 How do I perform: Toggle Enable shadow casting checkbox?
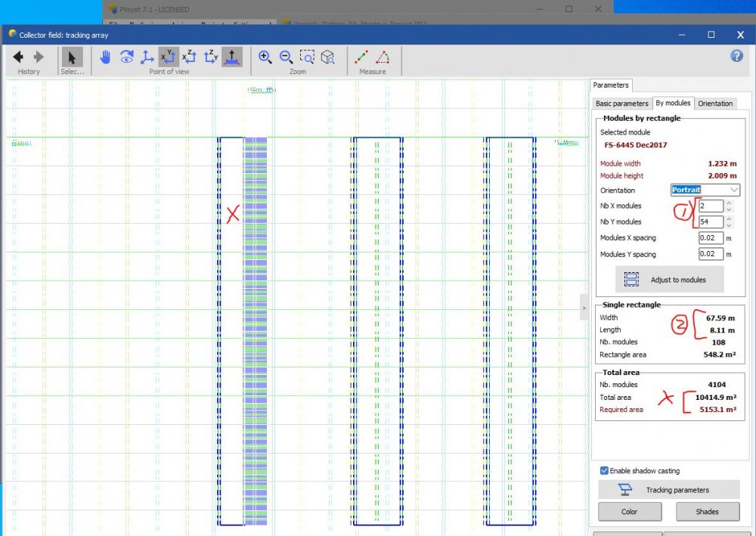pyautogui.click(x=604, y=470)
